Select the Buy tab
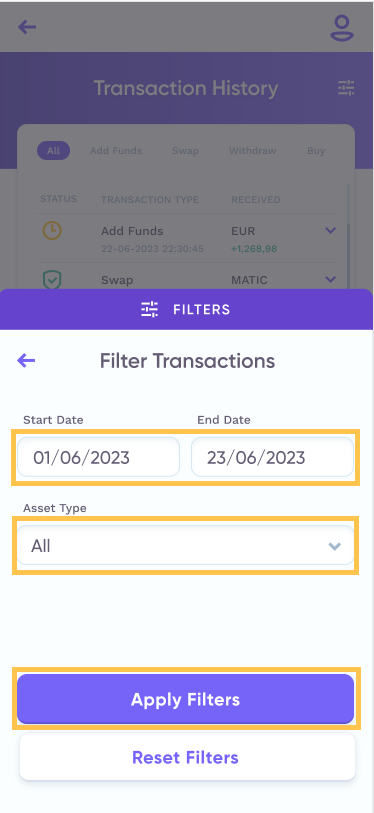 (x=316, y=151)
